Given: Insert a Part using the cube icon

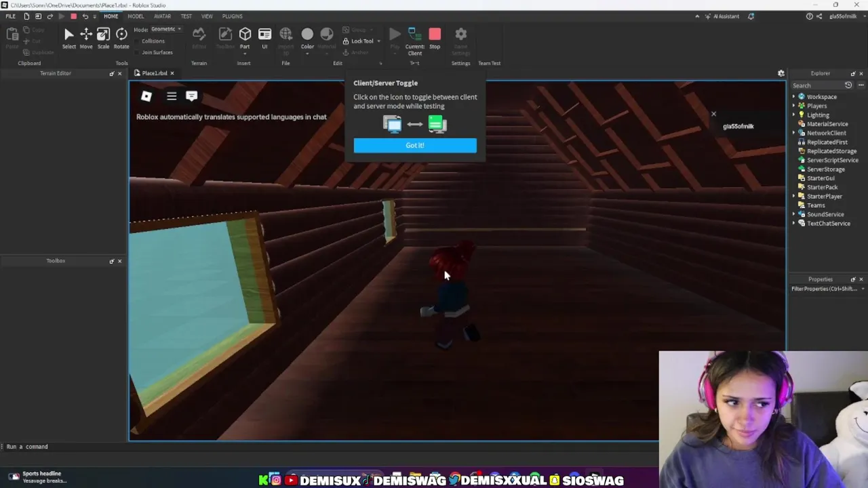Looking at the screenshot, I should (245, 34).
